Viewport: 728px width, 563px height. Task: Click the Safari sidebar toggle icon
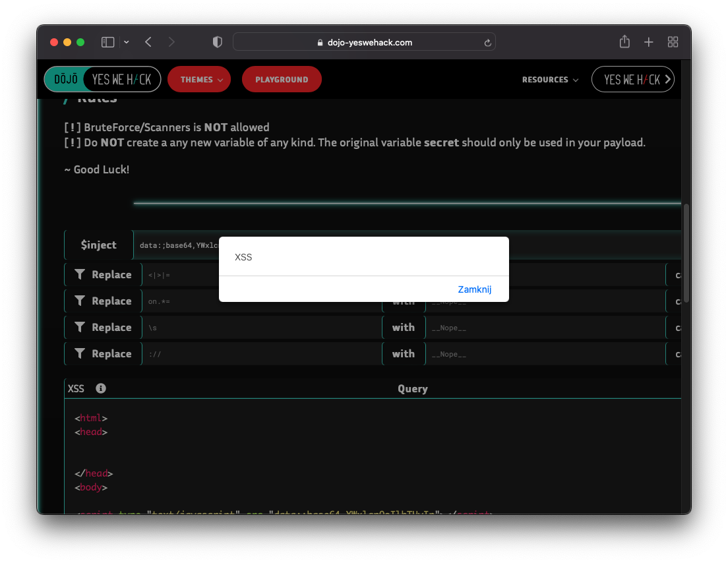point(107,42)
